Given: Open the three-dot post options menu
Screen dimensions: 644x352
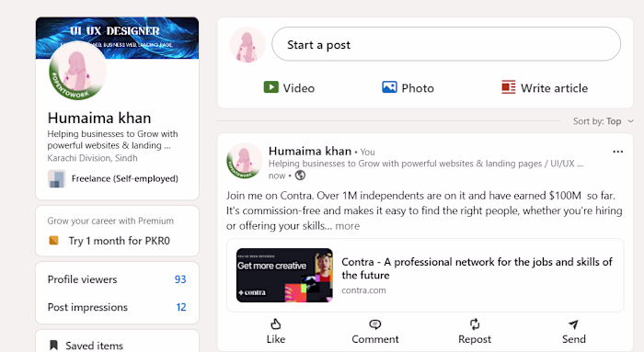Looking at the screenshot, I should 617,152.
